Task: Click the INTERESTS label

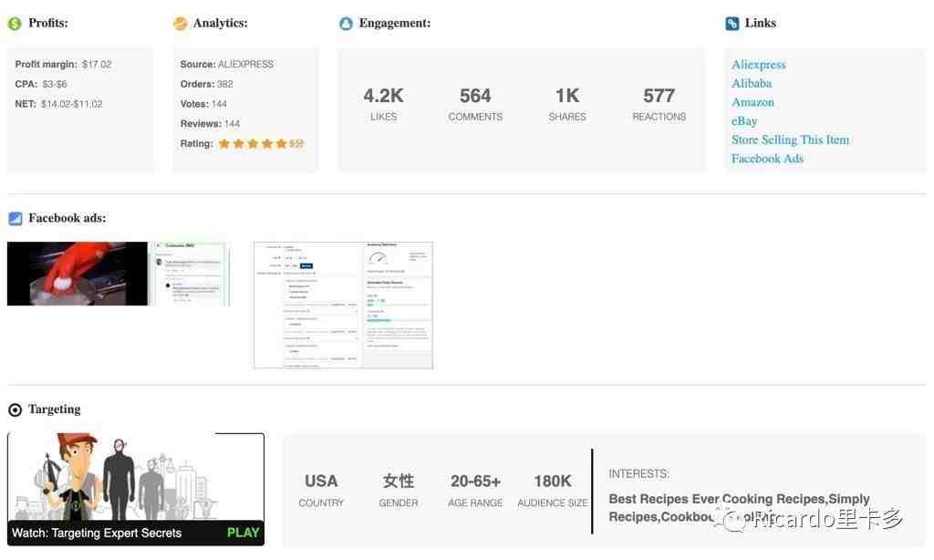Action: pyautogui.click(x=639, y=474)
